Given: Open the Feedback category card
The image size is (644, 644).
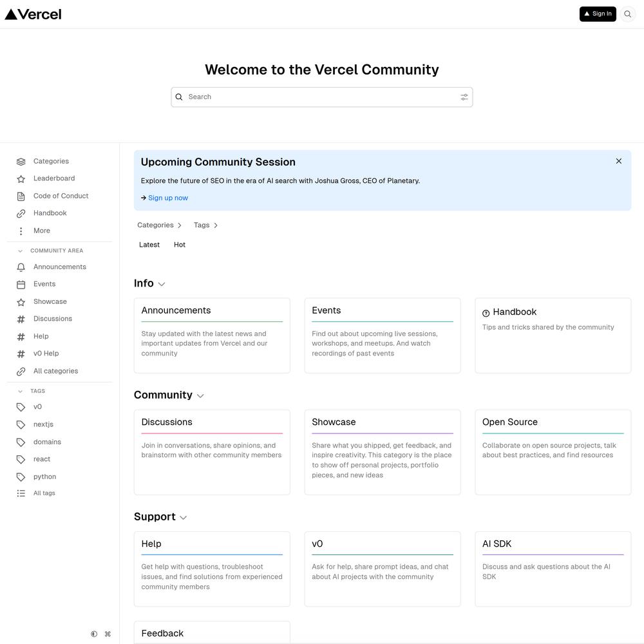Looking at the screenshot, I should (212, 632).
